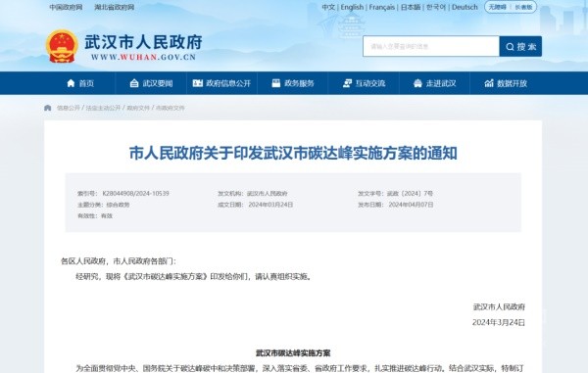Screen dimensions: 588x373
Task: Switch language to Français
Action: pos(382,7)
